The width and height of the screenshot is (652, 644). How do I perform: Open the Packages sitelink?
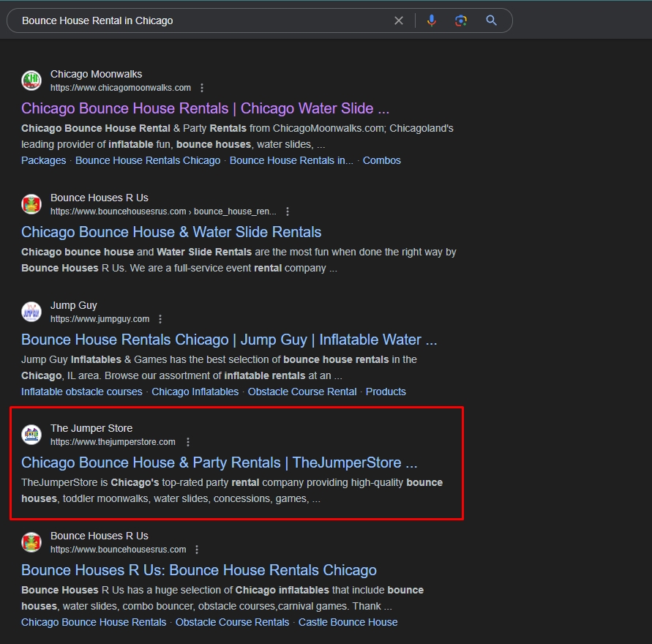[44, 160]
